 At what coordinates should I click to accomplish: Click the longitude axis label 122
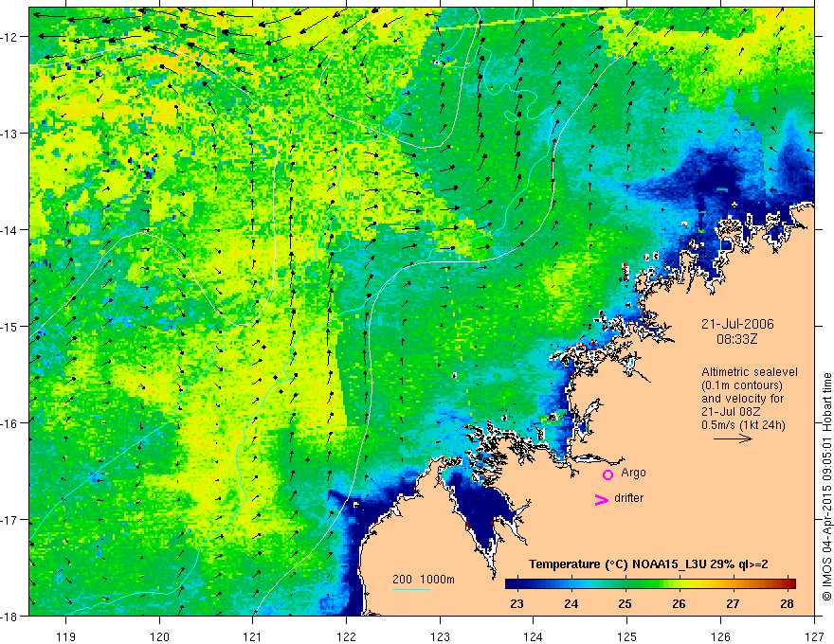(x=346, y=636)
